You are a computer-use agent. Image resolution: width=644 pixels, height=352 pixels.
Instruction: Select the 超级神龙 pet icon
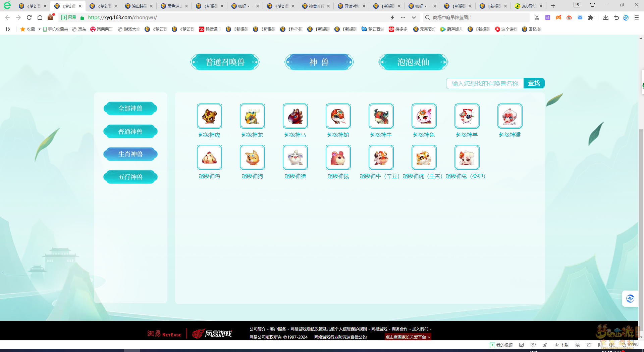[x=252, y=116]
